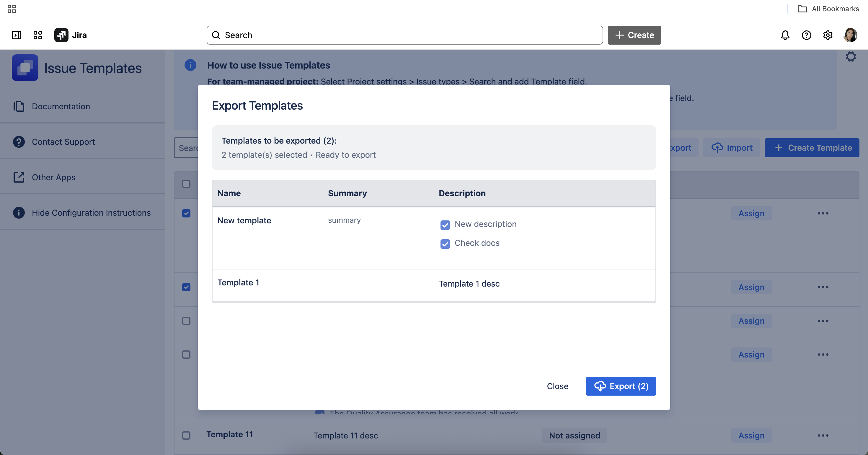
Task: Close the Export Templates dialog
Action: pos(557,386)
